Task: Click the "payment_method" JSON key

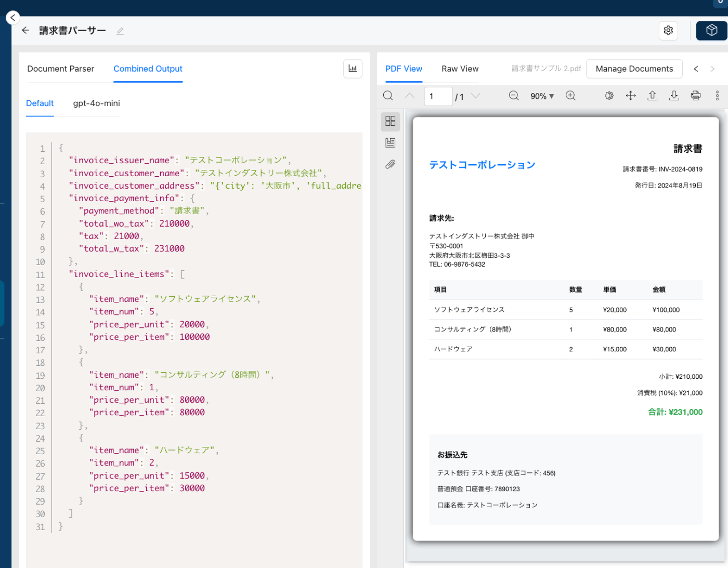Action: (119, 210)
